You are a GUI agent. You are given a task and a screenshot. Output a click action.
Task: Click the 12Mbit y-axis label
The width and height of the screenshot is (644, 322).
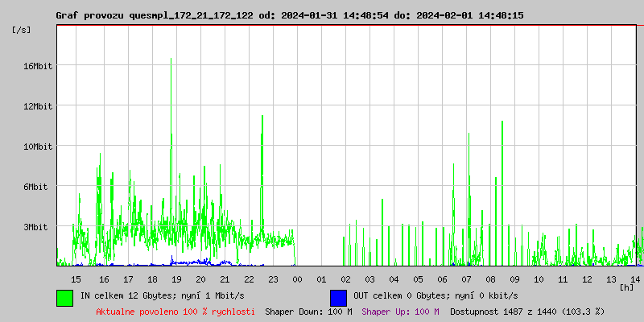click(x=38, y=106)
